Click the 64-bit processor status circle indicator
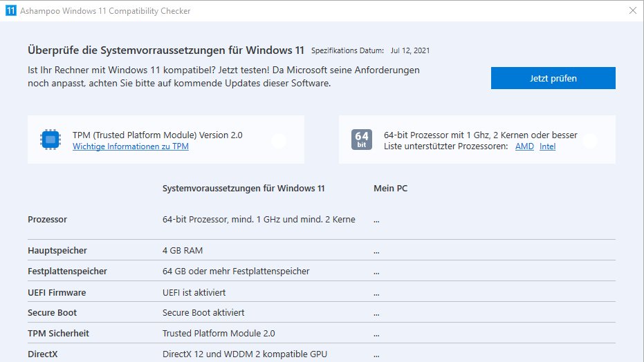Viewport: 644px width, 362px height. (590, 141)
